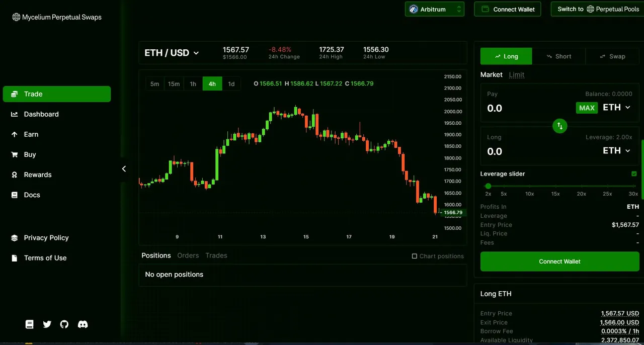Viewport: 644px width, 345px height.
Task: Switch to the Orders tab
Action: tap(188, 255)
